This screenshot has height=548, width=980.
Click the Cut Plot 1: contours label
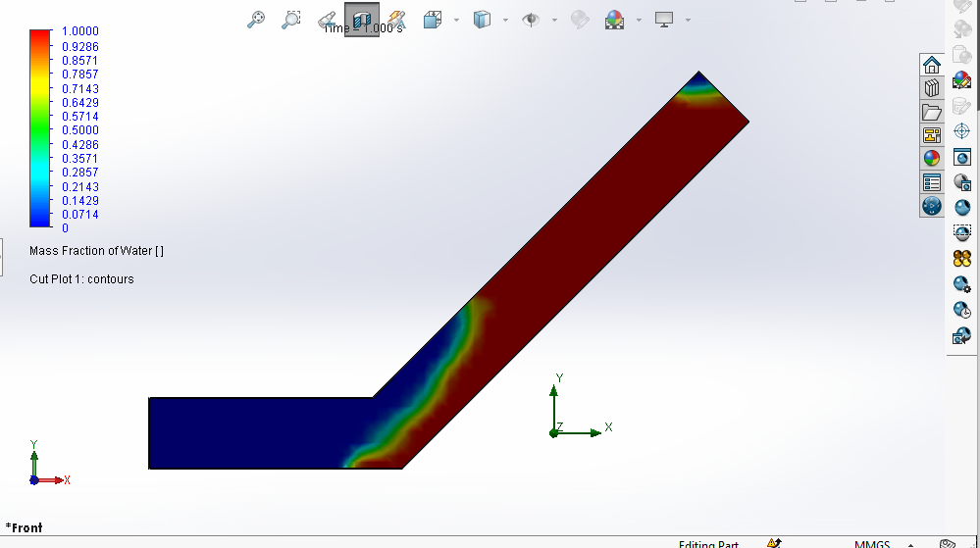[x=81, y=279]
